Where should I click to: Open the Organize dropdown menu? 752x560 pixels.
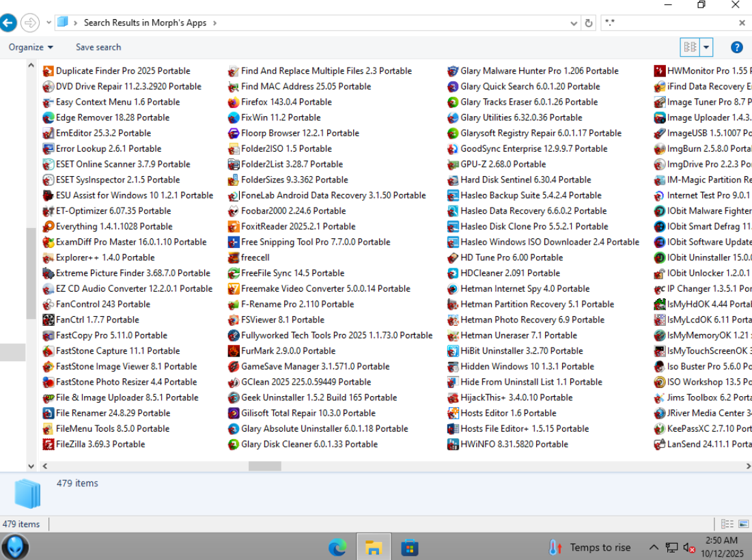point(31,47)
